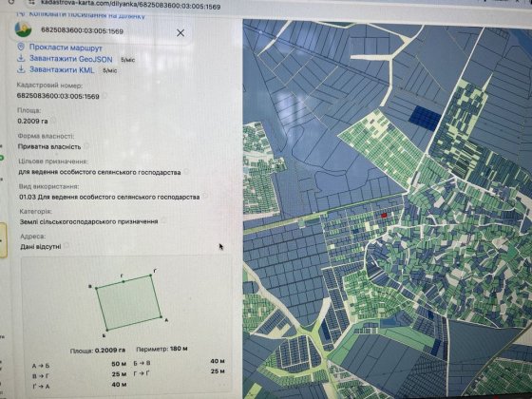Screen dimensions: 532x399
Task: Close the parcel info panel
Action: [x=180, y=32]
